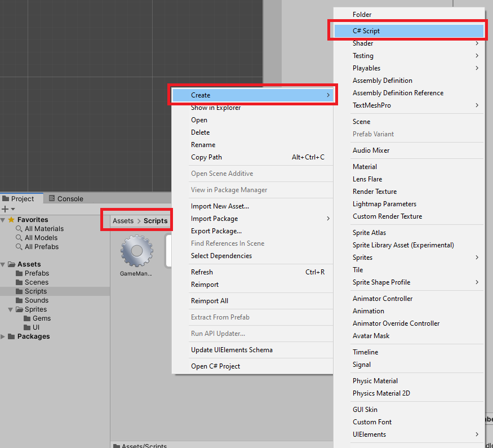Open the Gems folder under Sprites
This screenshot has height=448, width=493.
41,318
